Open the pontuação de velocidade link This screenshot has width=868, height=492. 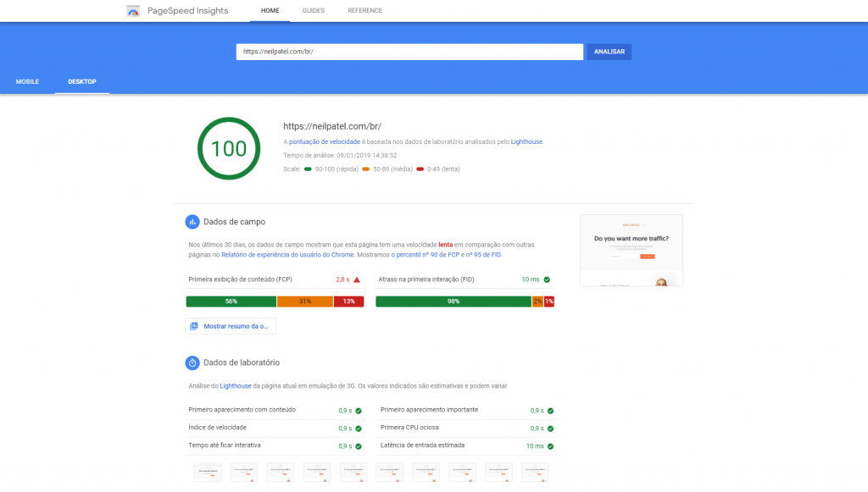tap(325, 142)
